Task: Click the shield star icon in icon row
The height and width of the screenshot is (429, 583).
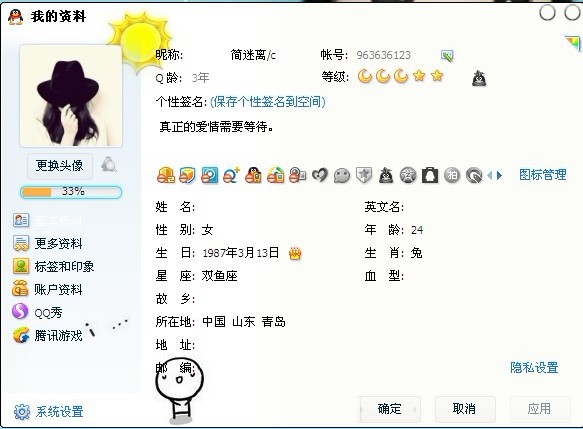Action: pos(364,175)
